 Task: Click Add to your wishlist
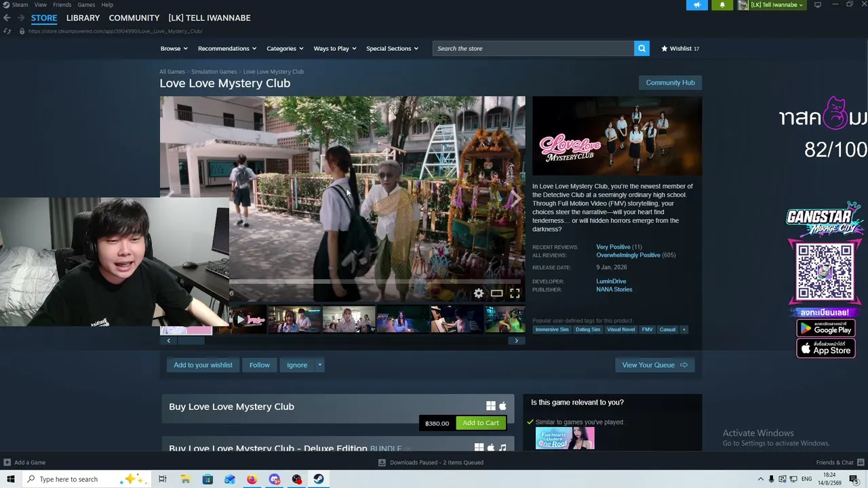click(203, 365)
